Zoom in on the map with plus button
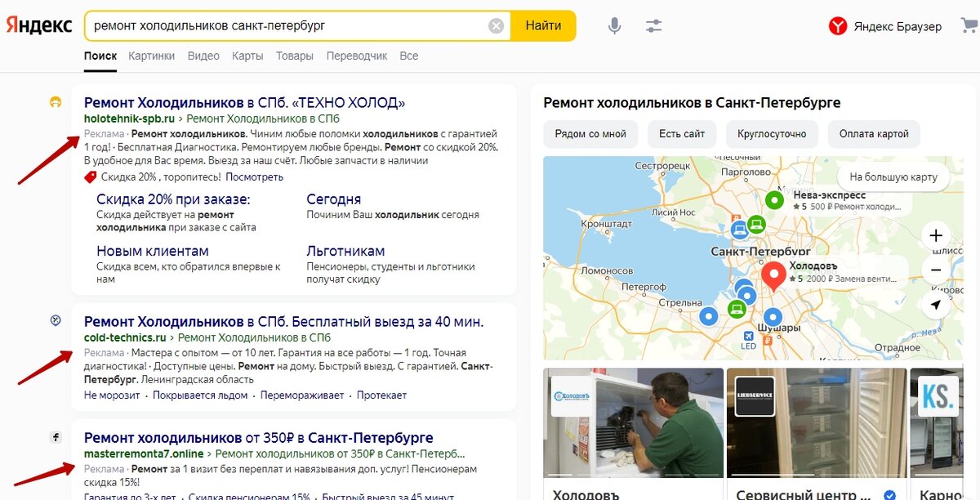 point(935,235)
